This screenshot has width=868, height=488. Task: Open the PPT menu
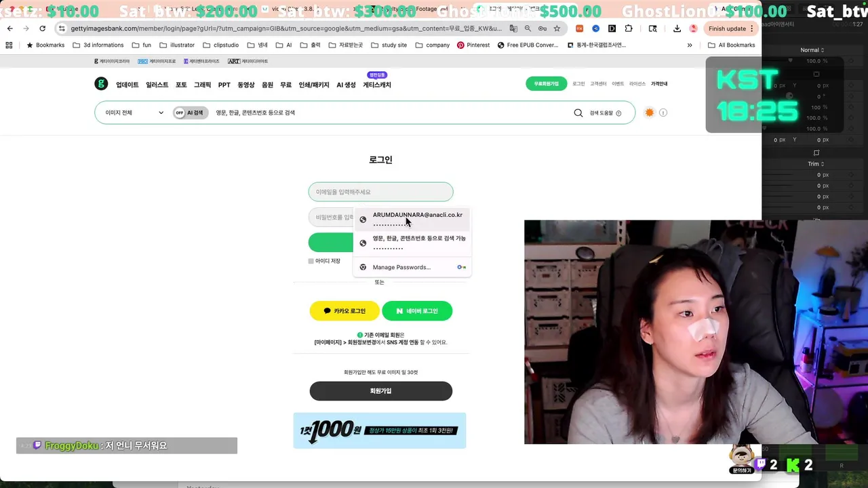224,85
